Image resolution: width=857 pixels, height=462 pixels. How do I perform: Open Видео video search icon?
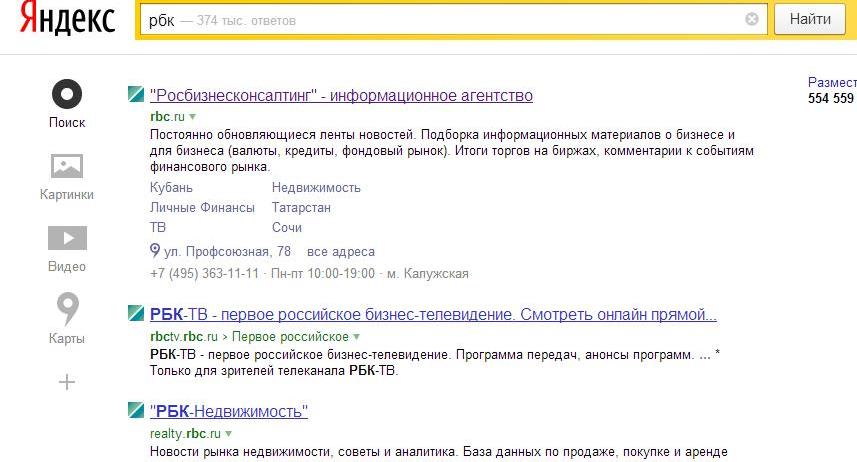tap(67, 238)
